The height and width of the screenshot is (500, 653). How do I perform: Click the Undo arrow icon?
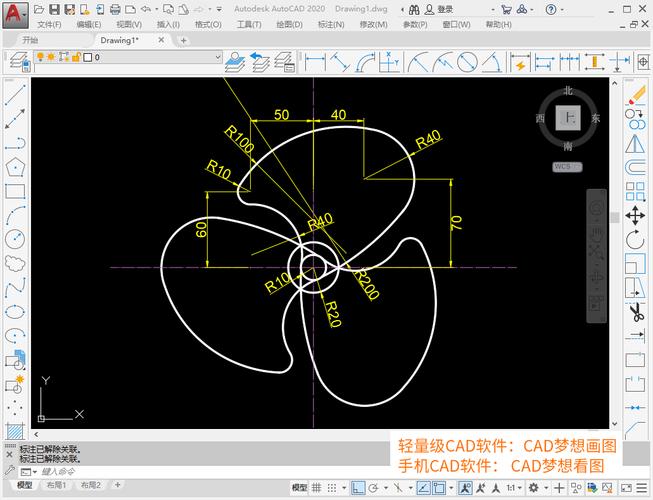pyautogui.click(x=145, y=9)
